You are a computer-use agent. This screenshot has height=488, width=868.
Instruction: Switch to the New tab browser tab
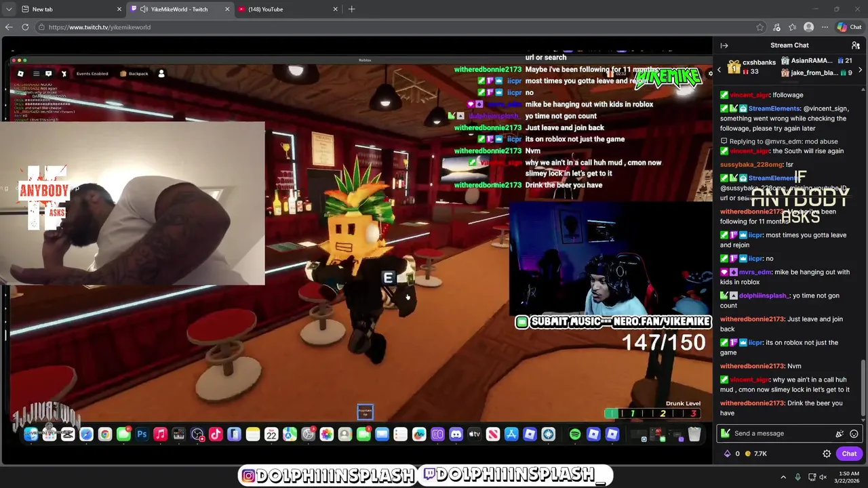point(71,9)
